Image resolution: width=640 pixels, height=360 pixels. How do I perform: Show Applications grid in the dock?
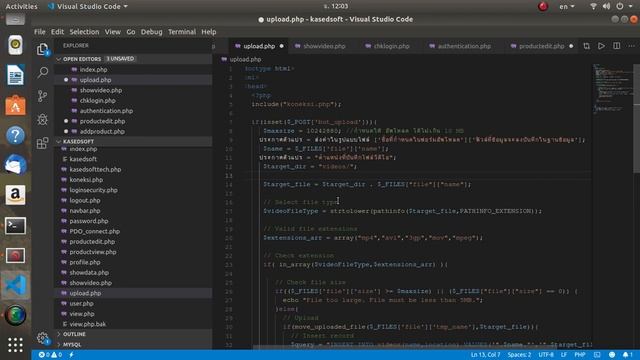coord(16,345)
